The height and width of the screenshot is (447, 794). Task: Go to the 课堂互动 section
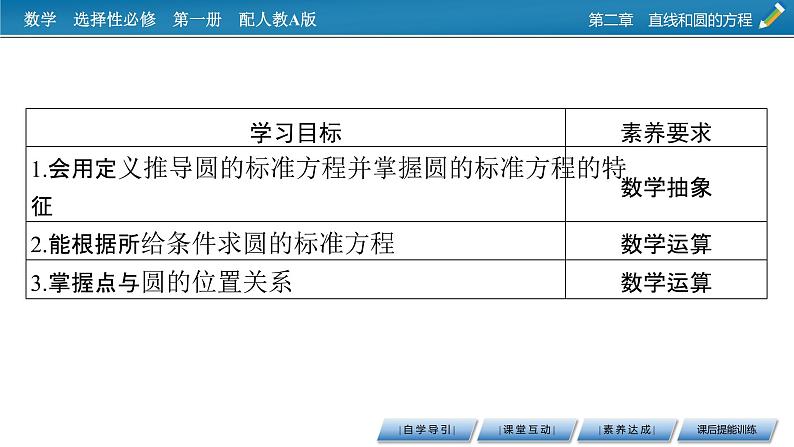(524, 429)
